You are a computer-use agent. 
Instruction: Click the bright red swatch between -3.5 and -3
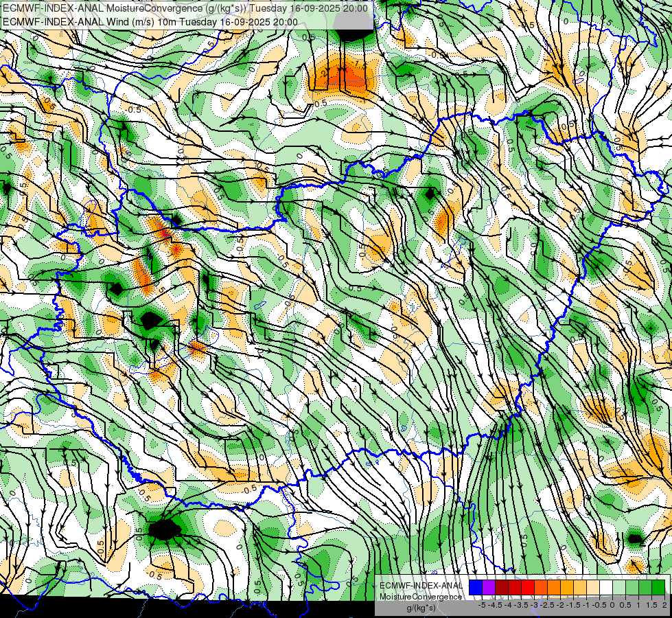click(x=528, y=588)
